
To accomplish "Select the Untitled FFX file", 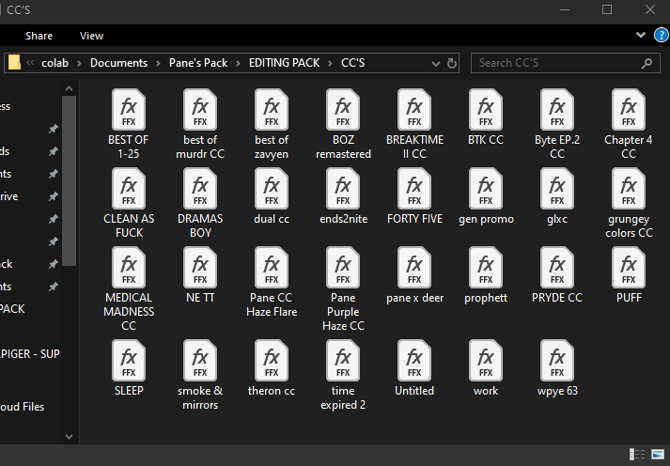I will point(414,368).
